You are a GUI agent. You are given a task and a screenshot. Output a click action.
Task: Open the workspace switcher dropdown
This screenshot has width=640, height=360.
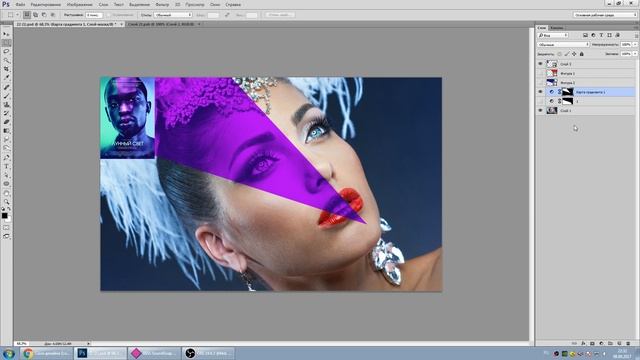[604, 15]
